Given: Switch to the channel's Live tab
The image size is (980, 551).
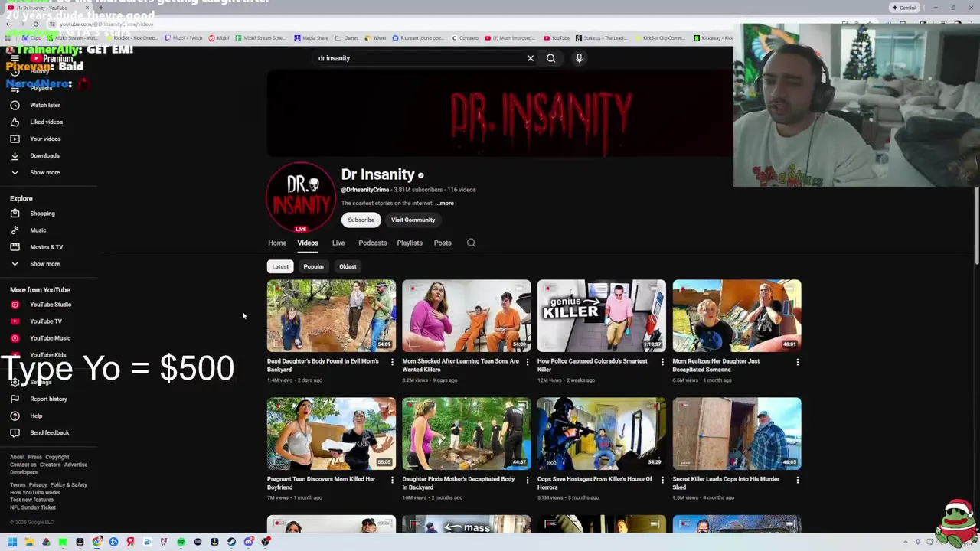Looking at the screenshot, I should tap(338, 243).
